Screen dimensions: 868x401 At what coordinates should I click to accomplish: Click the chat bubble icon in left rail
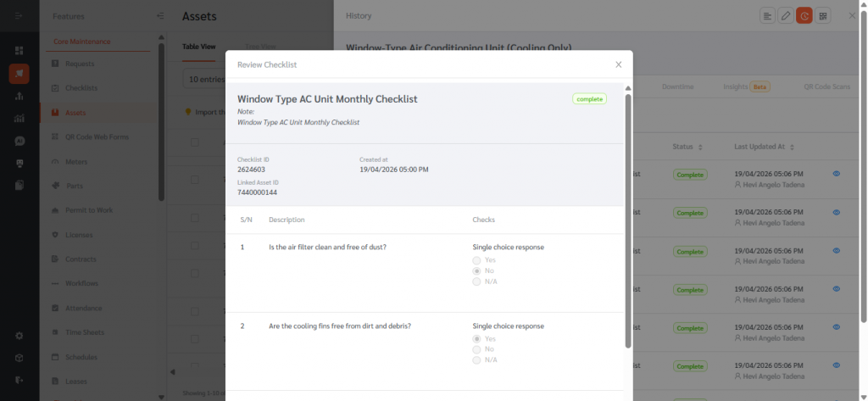19,141
